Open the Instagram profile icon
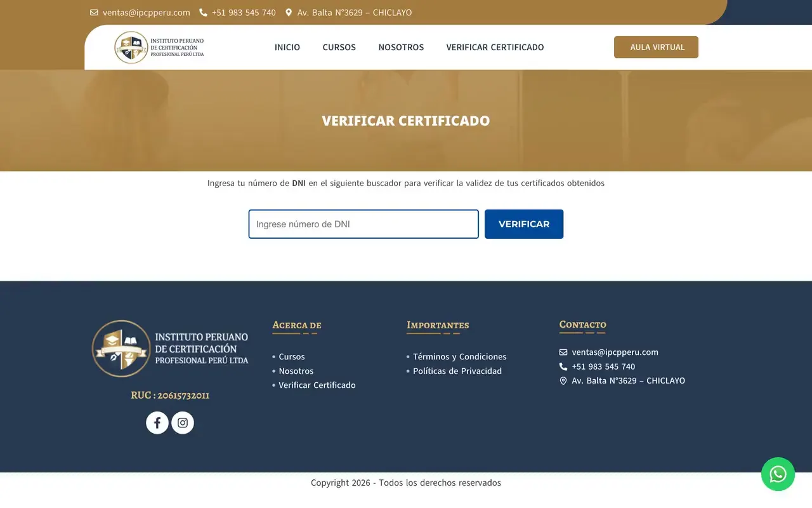This screenshot has width=812, height=508. coord(183,423)
